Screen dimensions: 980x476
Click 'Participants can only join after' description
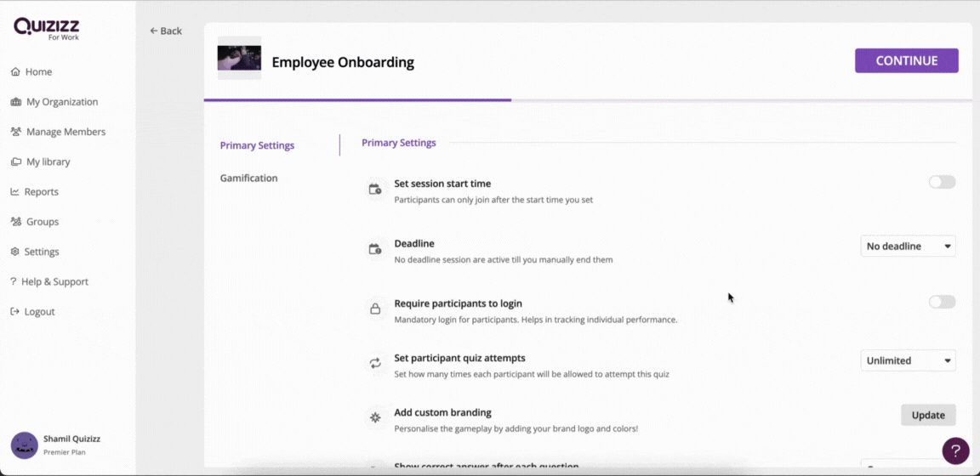tap(493, 200)
